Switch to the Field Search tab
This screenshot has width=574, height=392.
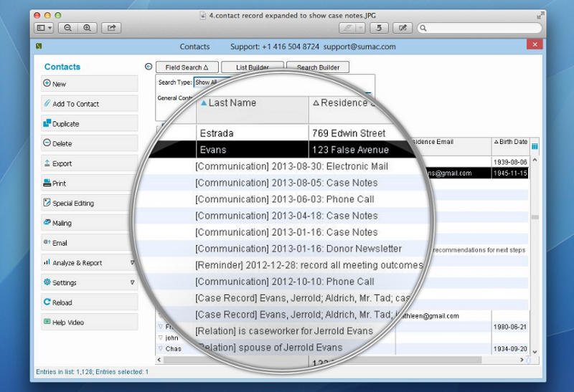coord(187,67)
